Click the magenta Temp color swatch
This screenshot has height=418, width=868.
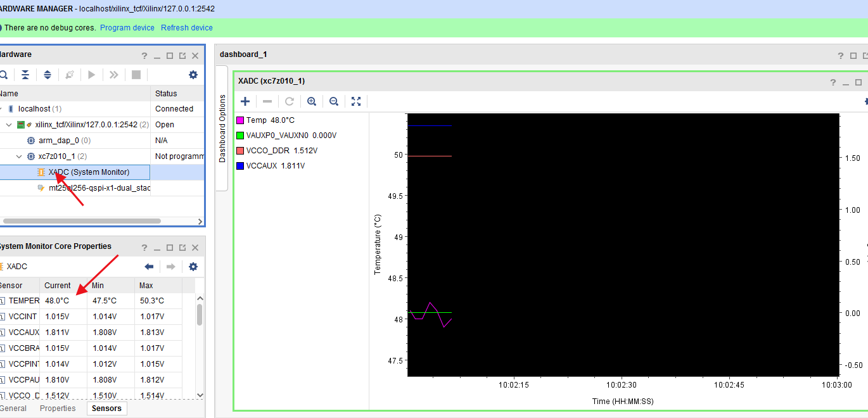pos(239,120)
